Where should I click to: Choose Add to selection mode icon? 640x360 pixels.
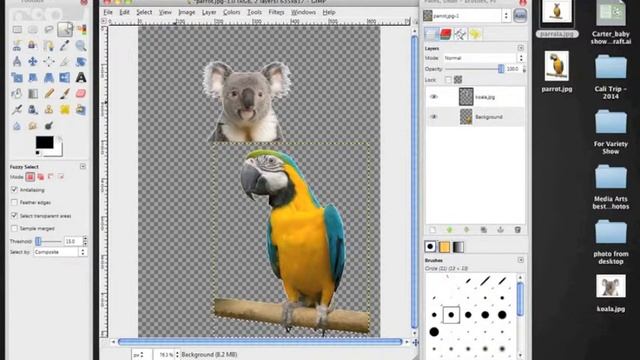(x=40, y=177)
